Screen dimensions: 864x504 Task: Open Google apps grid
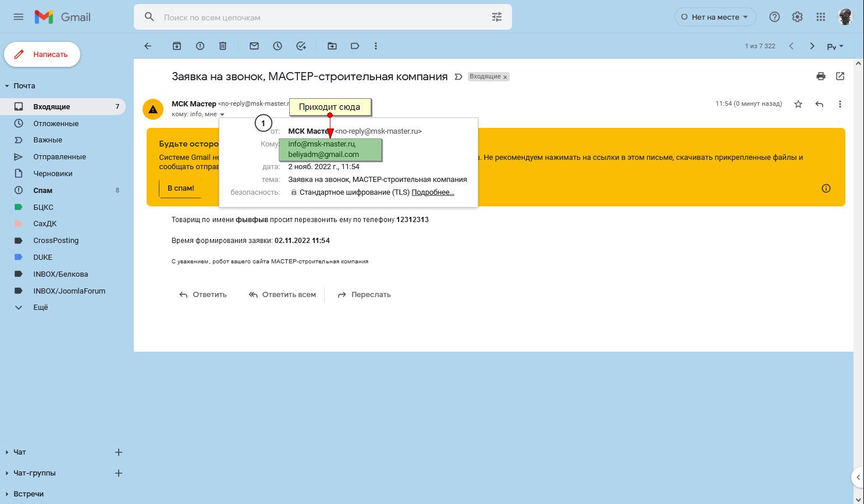pos(821,17)
